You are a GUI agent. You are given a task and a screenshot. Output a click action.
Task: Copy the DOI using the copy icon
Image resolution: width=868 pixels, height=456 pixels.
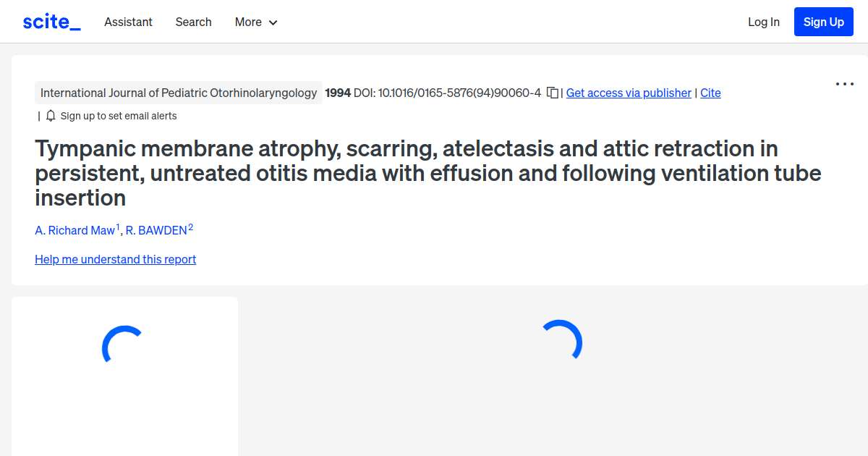coord(551,93)
